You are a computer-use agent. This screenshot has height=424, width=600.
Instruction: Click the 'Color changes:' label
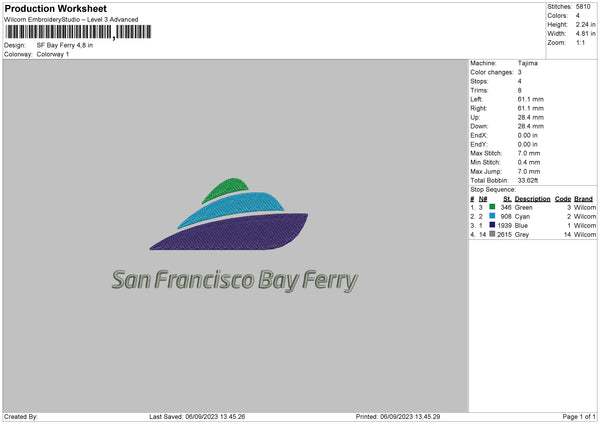tap(492, 72)
